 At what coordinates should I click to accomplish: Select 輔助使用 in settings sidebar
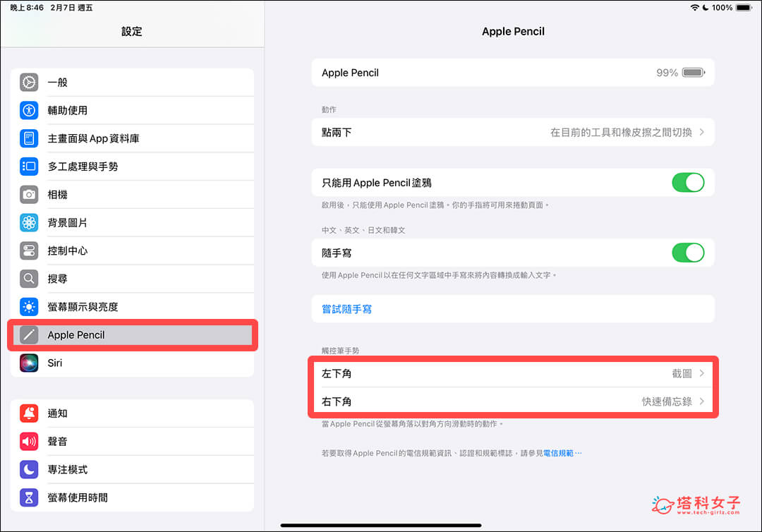point(132,110)
